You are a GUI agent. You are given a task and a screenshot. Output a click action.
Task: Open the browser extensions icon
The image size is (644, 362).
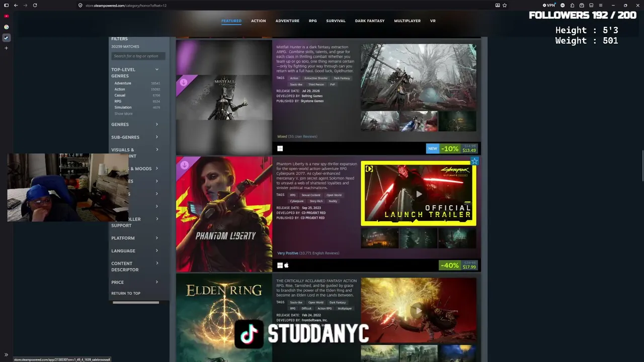(572, 5)
